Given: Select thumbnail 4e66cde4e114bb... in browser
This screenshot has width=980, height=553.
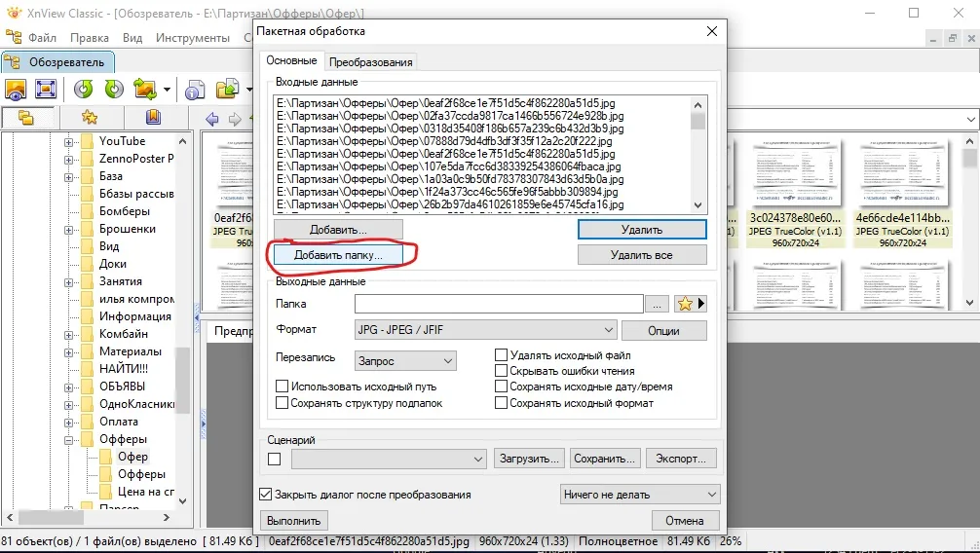Looking at the screenshot, I should (x=902, y=194).
